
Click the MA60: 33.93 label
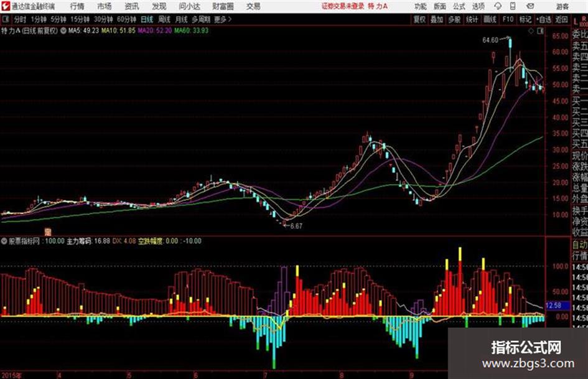[x=191, y=30]
